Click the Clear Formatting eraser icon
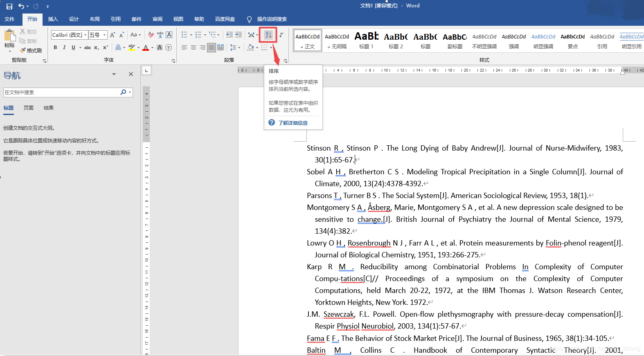This screenshot has width=644, height=356. coord(151,35)
